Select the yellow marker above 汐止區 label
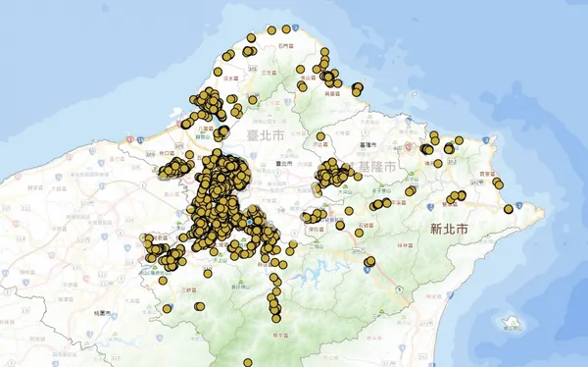This screenshot has width=588, height=367. pos(320,136)
